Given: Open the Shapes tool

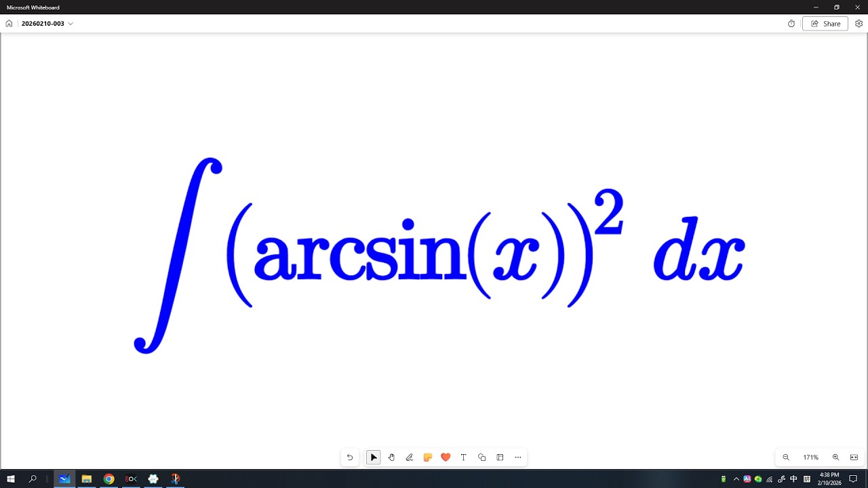Looking at the screenshot, I should (x=481, y=457).
